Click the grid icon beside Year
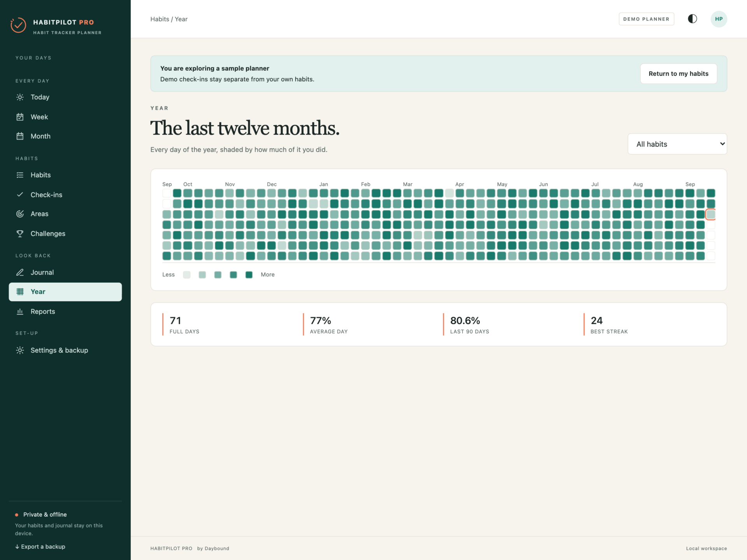 pyautogui.click(x=20, y=292)
